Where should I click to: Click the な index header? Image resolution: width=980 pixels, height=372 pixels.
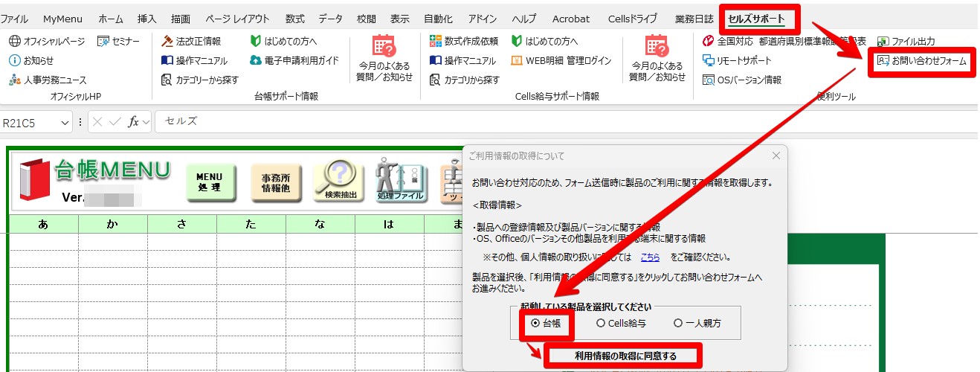320,223
